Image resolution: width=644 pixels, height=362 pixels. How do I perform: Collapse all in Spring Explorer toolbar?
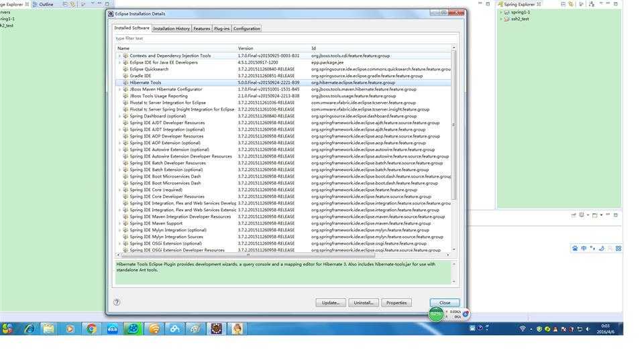pos(563,4)
